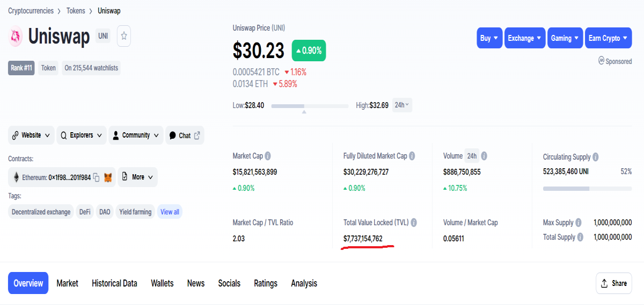Open the Buy dropdown
This screenshot has height=308, width=644.
point(489,38)
